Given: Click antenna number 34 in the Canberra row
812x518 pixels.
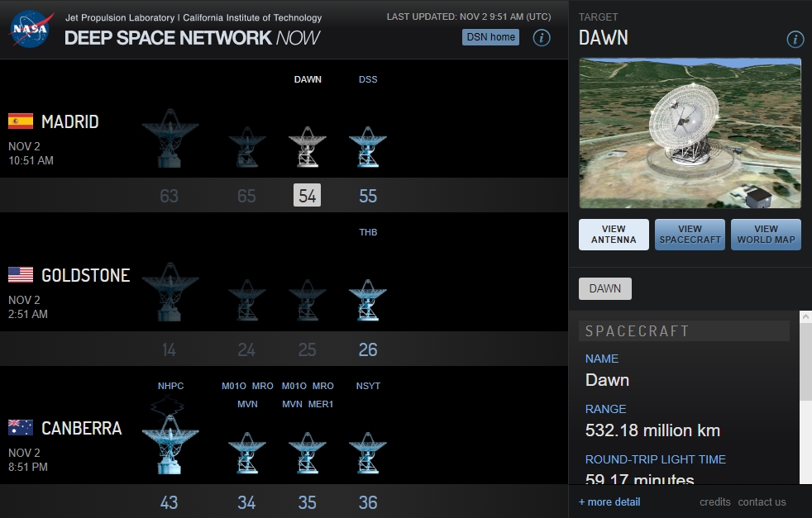Looking at the screenshot, I should (x=246, y=502).
